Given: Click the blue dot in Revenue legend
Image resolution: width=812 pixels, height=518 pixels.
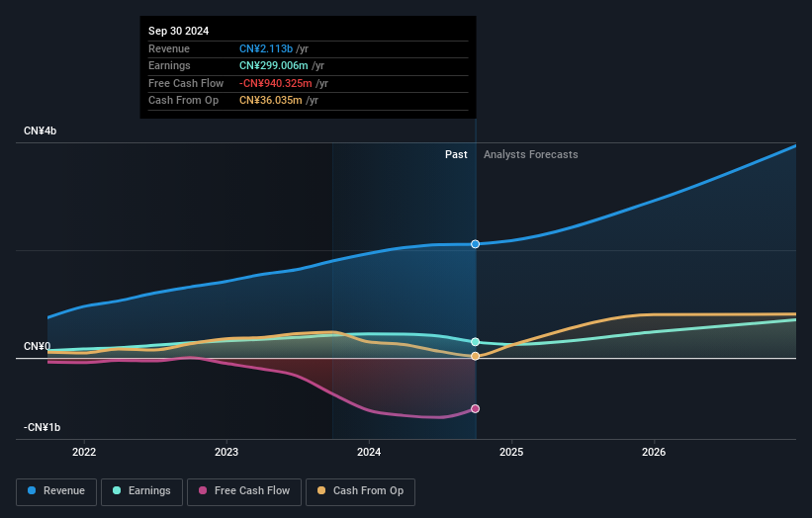Looking at the screenshot, I should 32,490.
